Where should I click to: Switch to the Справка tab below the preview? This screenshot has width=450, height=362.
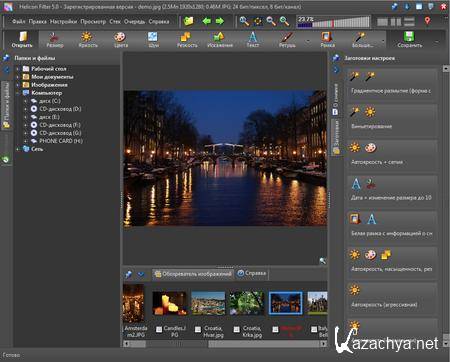click(x=252, y=274)
